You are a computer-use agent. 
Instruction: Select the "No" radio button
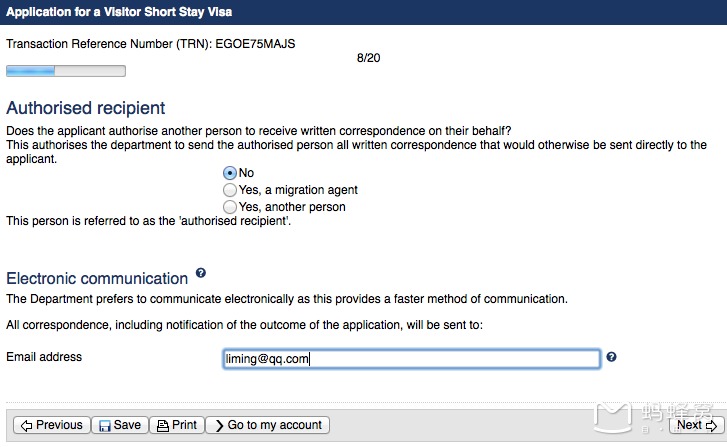[230, 173]
